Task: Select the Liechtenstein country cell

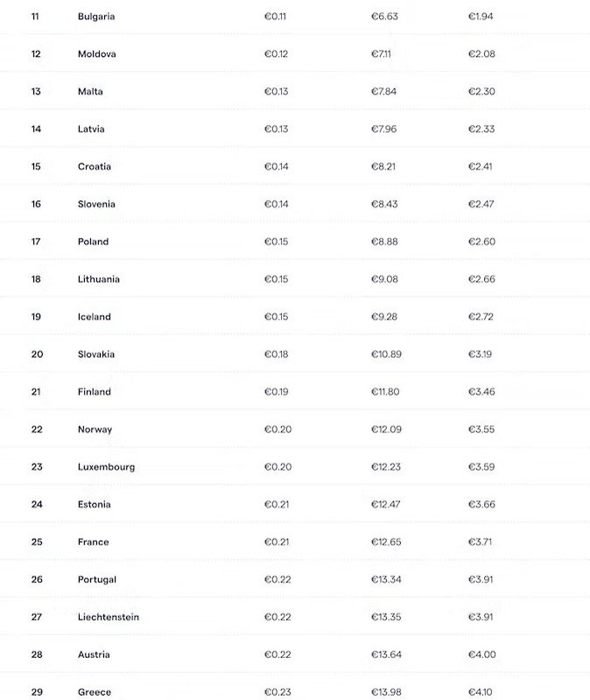Action: tap(109, 617)
